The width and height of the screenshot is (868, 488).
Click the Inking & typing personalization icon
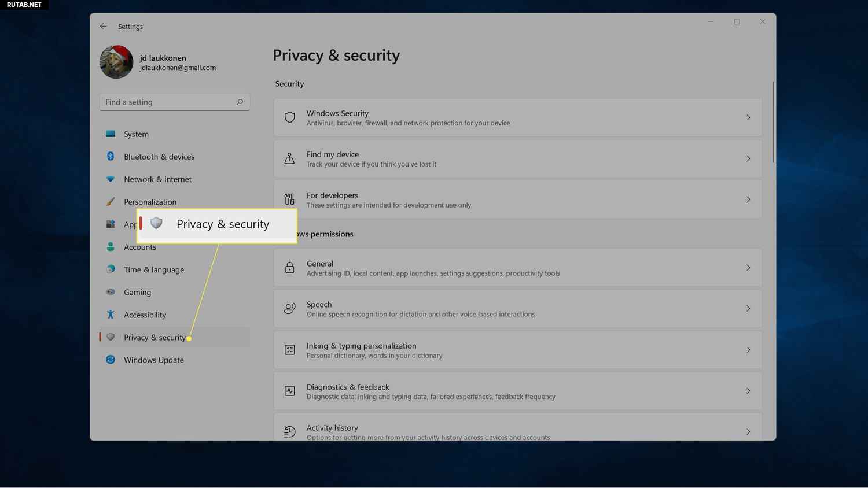point(290,350)
